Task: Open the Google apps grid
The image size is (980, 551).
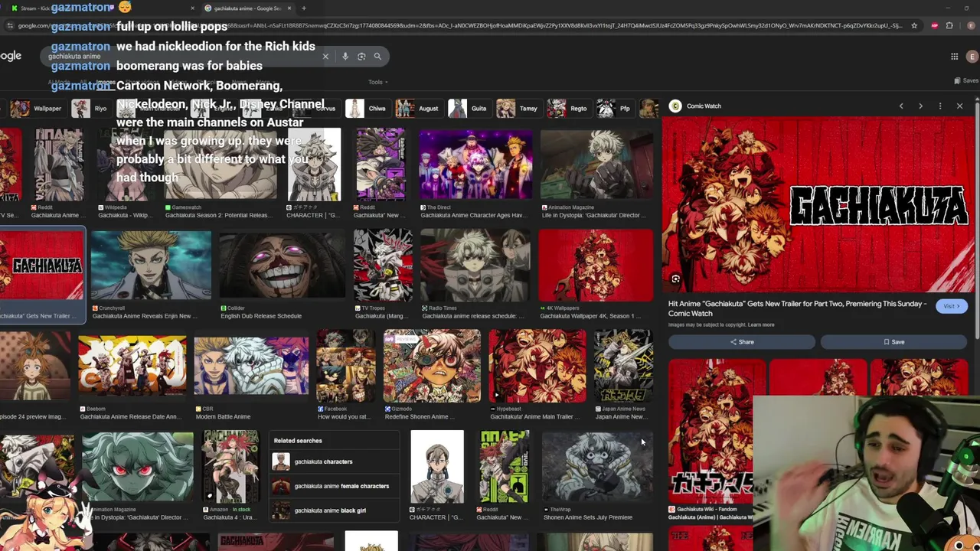Action: point(955,57)
